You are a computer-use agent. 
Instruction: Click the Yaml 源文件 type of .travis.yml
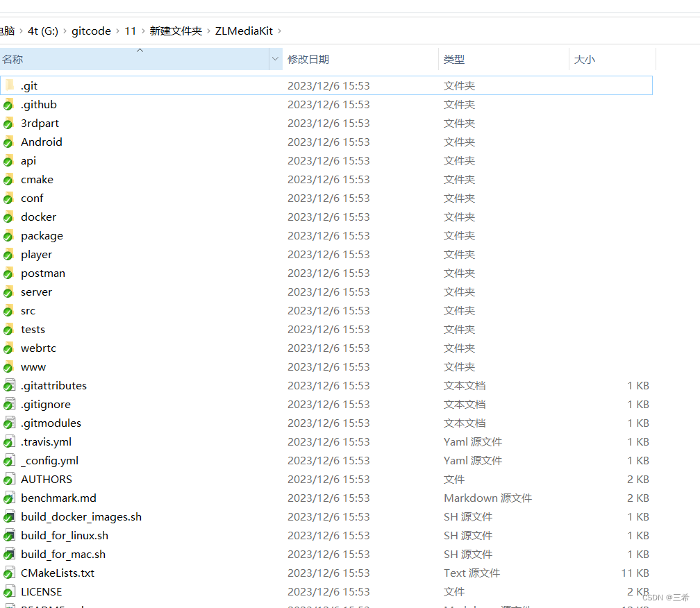[x=473, y=441]
